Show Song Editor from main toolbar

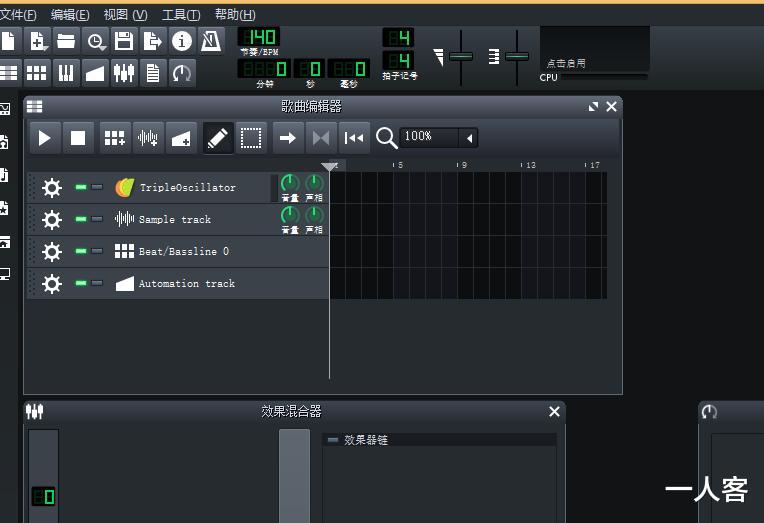[x=9, y=73]
